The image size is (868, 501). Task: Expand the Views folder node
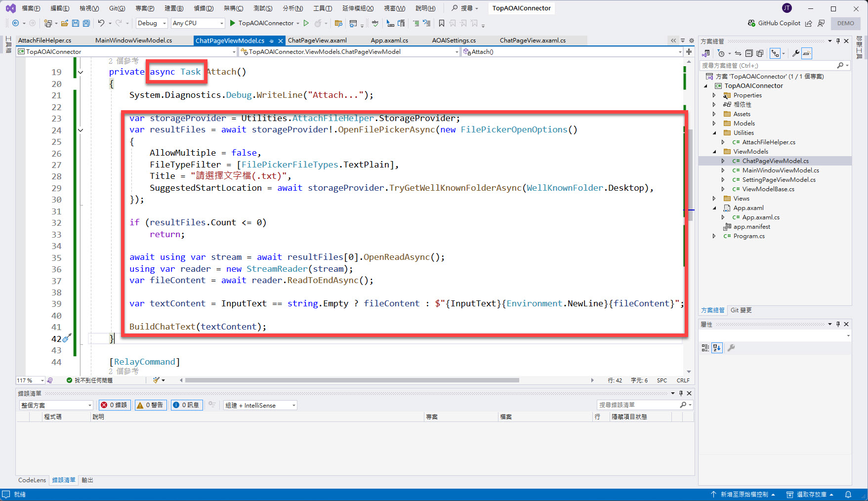[714, 199]
